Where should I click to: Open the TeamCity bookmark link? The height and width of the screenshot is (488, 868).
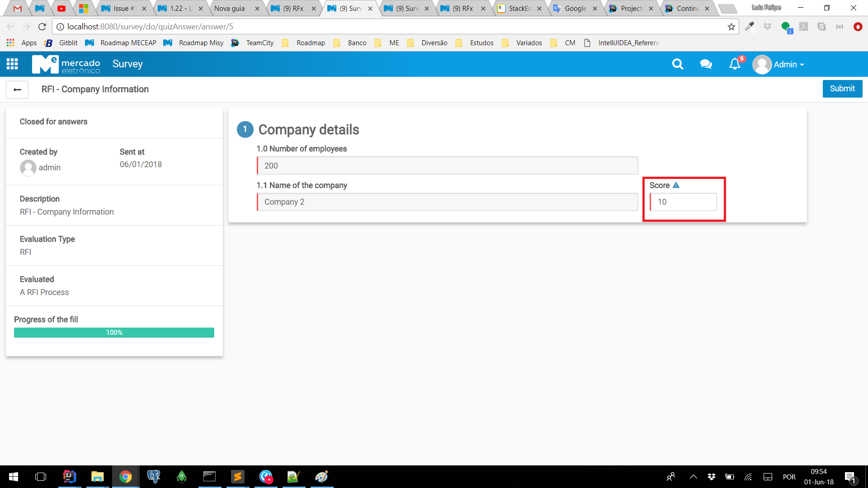[x=259, y=43]
